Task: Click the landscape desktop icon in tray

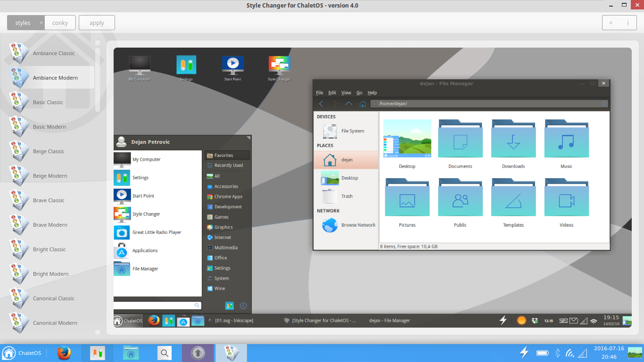Action: point(635,353)
